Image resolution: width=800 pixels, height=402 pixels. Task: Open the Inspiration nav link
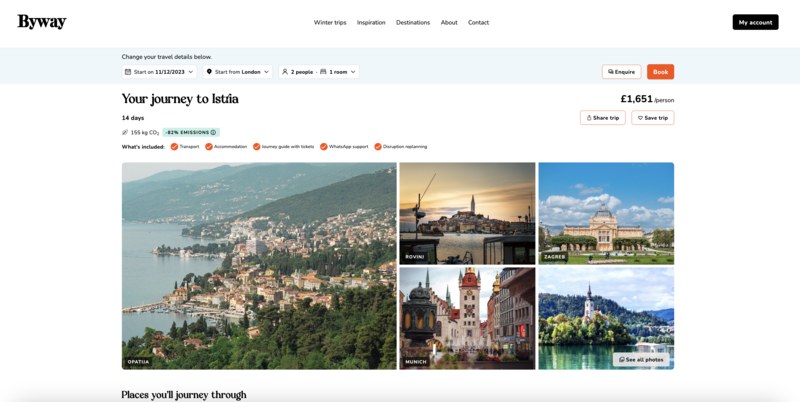click(371, 22)
